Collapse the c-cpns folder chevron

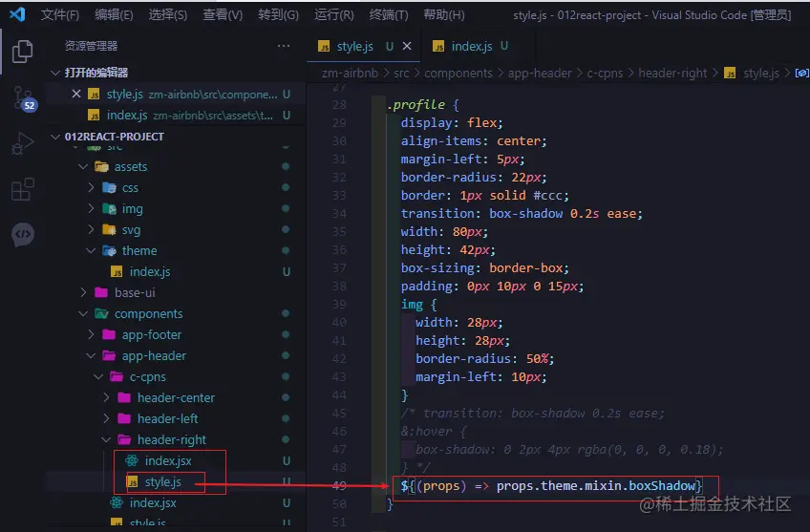98,376
